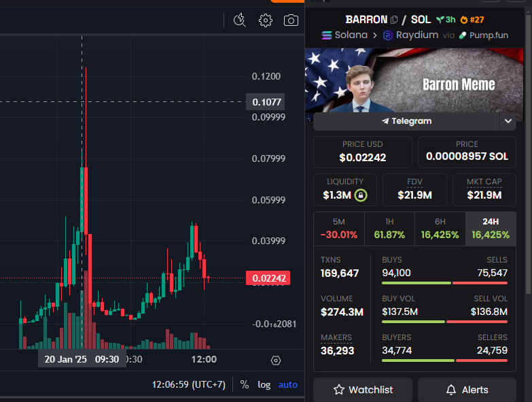Click the Raydium link
This screenshot has height=402, width=532.
pos(410,35)
